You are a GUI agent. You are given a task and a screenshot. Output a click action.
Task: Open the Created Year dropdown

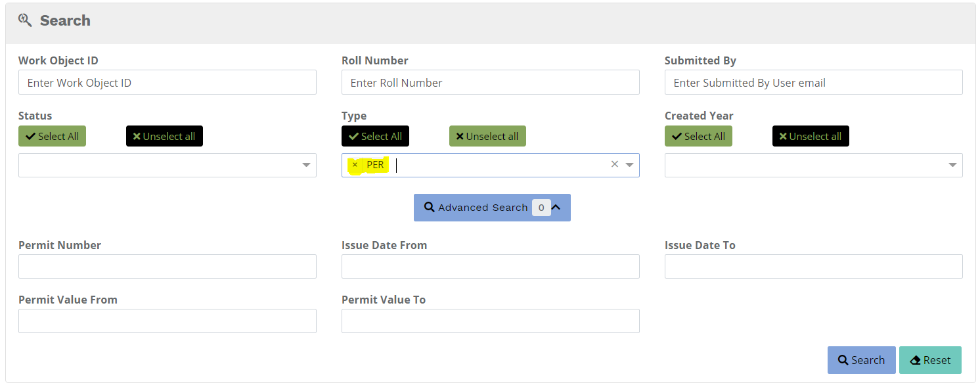(x=952, y=166)
